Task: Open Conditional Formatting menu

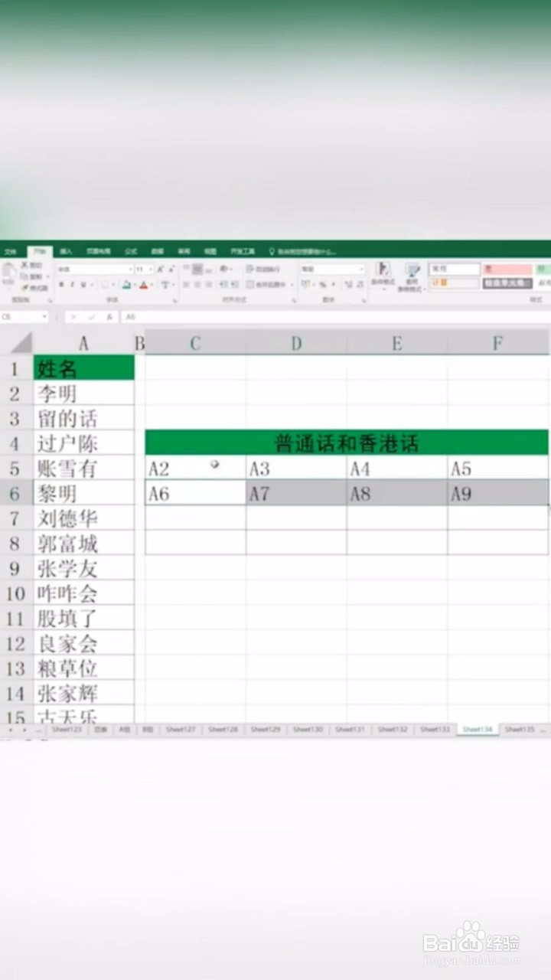Action: [x=383, y=276]
